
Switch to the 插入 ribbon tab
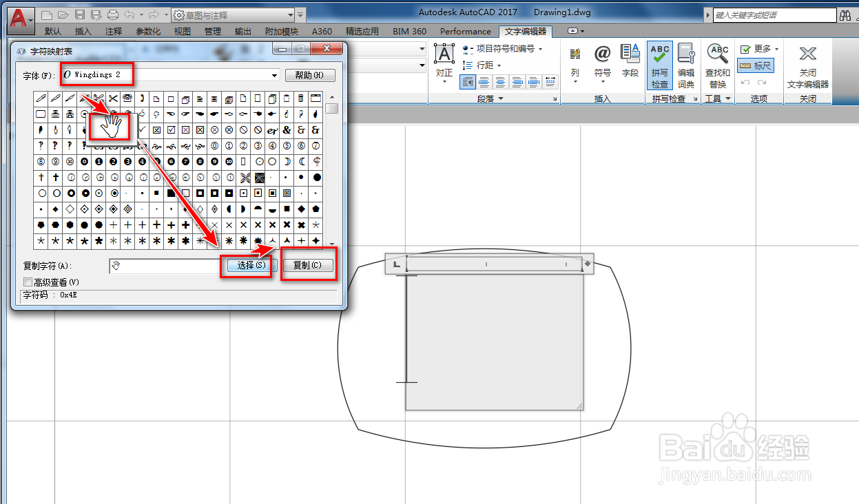[83, 32]
